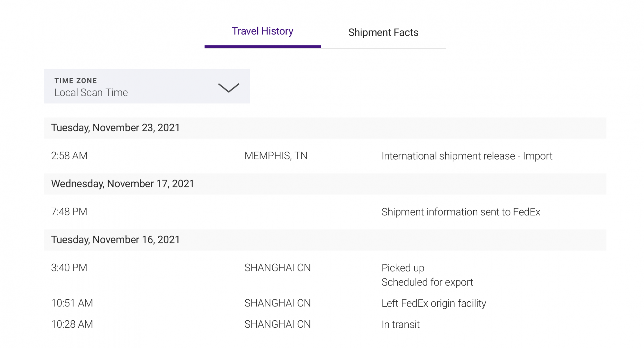Viewport: 644px width, 348px height.
Task: Click the Scheduled for export status
Action: pyautogui.click(x=427, y=282)
